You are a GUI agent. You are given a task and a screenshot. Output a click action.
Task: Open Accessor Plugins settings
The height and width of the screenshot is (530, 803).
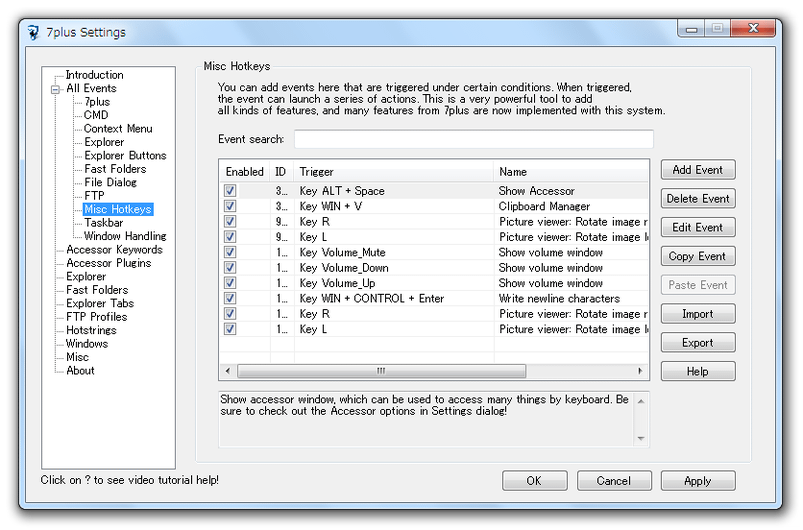pos(109,263)
